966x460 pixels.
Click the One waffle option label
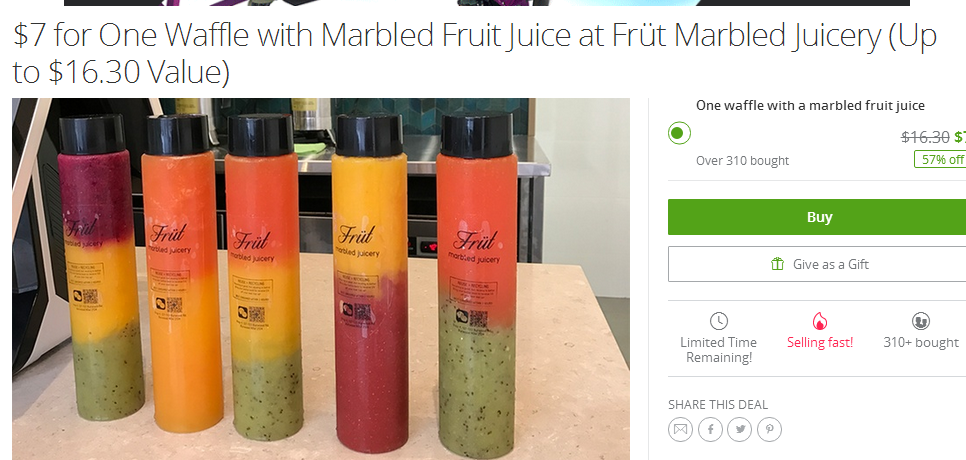point(810,105)
